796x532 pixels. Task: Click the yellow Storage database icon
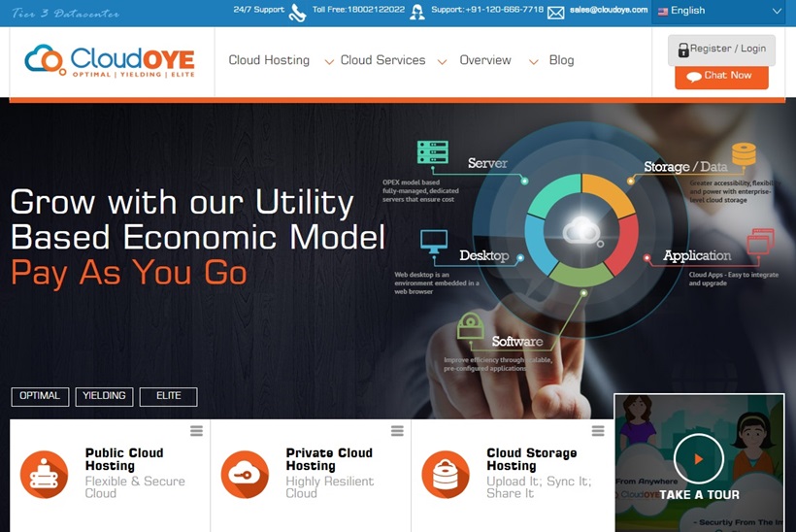tap(744, 154)
